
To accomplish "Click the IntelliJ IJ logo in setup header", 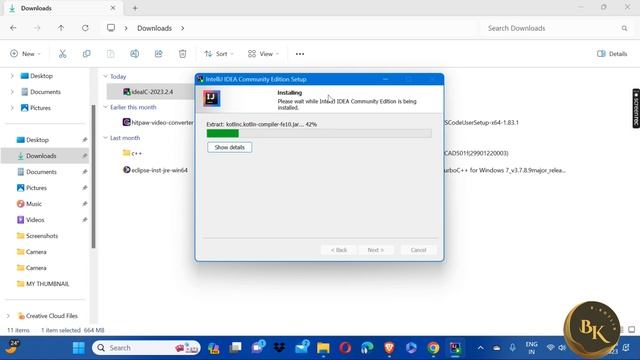I will pyautogui.click(x=211, y=98).
